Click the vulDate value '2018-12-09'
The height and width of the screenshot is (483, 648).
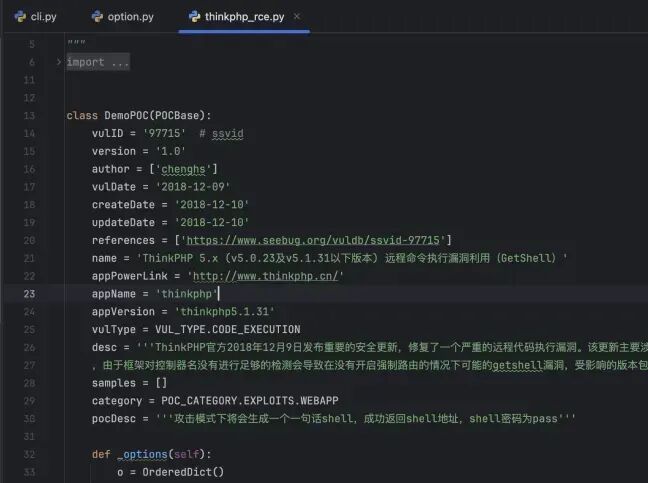coord(193,187)
